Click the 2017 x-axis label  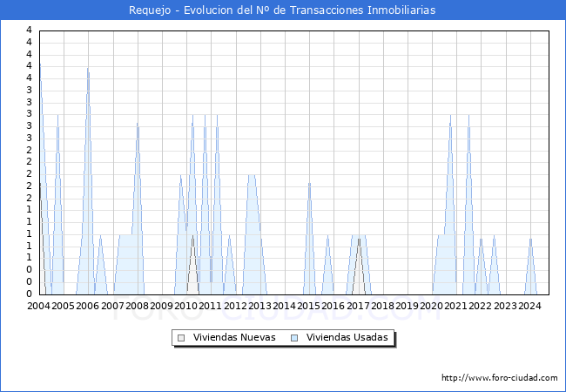click(x=358, y=306)
